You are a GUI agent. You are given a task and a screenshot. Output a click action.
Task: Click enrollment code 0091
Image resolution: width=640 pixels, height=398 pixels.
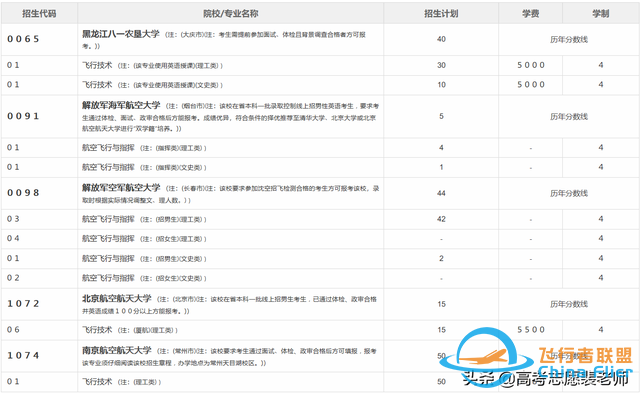23,116
